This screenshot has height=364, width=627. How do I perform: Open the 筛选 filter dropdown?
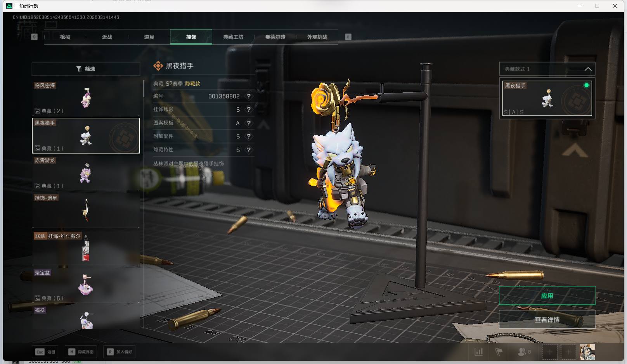click(x=86, y=69)
